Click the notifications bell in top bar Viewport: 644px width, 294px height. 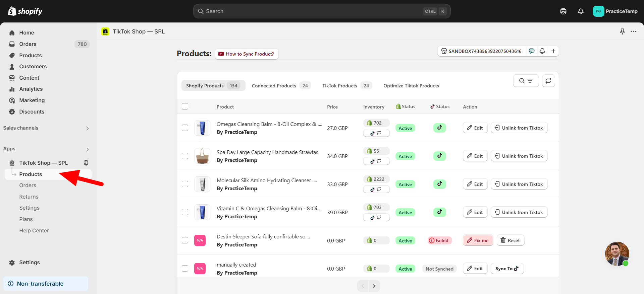[581, 11]
